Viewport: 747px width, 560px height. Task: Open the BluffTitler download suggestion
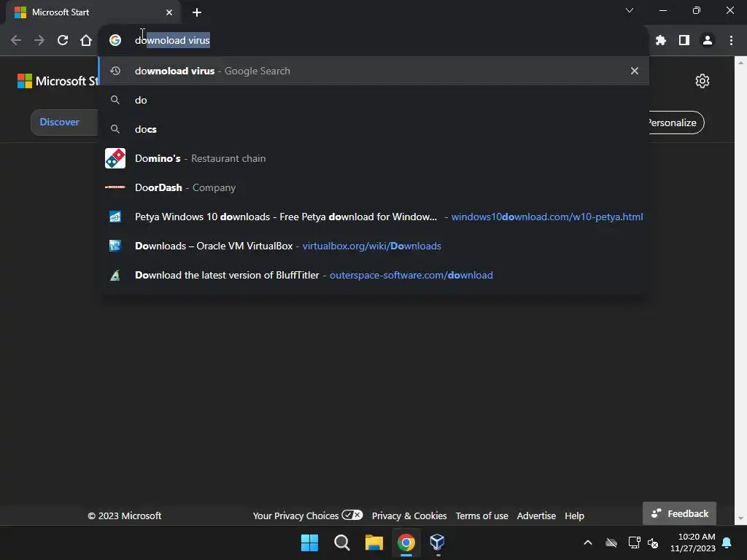[373, 275]
